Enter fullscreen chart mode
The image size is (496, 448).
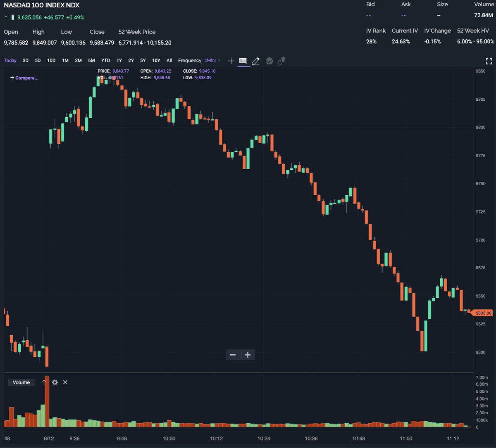tap(489, 61)
